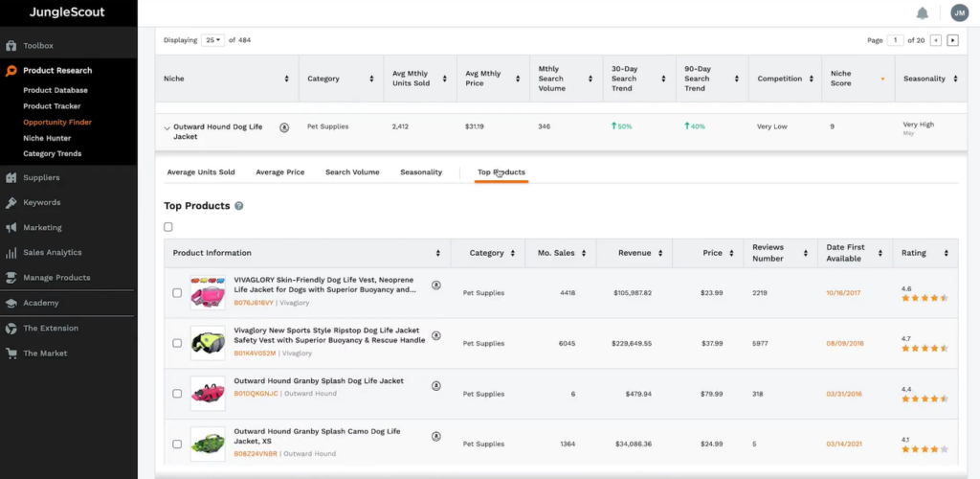Click Amazon icon on Granby Splash Camo row
This screenshot has height=479, width=980.
[436, 437]
